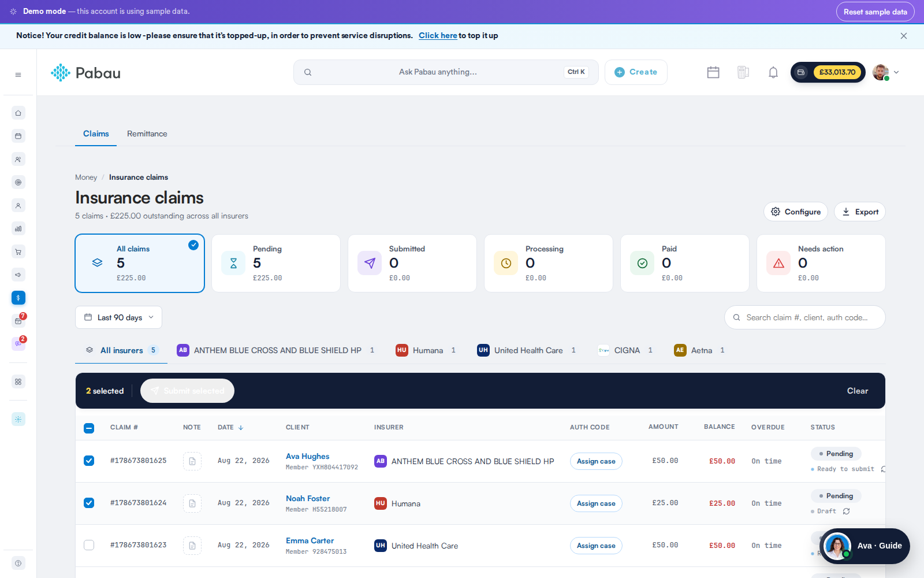924x578 pixels.
Task: Open note for claim #178673801623
Action: (x=192, y=546)
